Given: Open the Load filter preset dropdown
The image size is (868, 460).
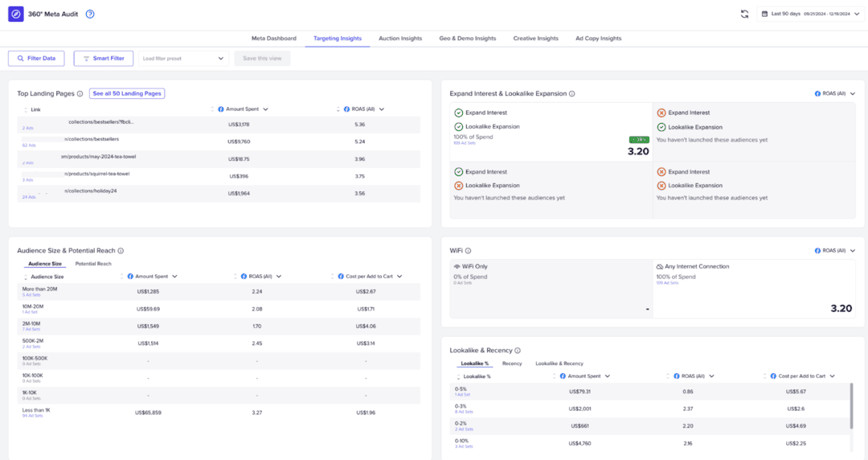Looking at the screenshot, I should tap(183, 58).
